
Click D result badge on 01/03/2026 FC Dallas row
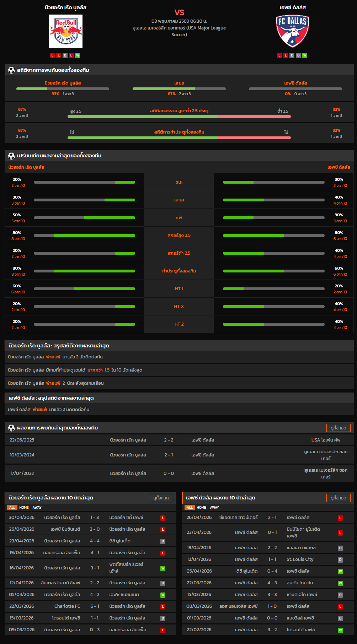340,618
